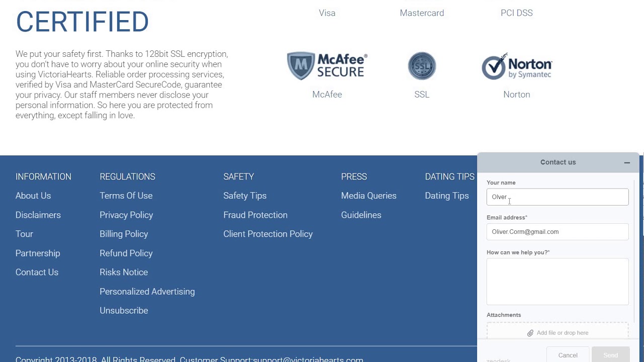Screen dimensions: 644x362
Task: Visit the Fraud Protection page
Action: [x=256, y=215]
